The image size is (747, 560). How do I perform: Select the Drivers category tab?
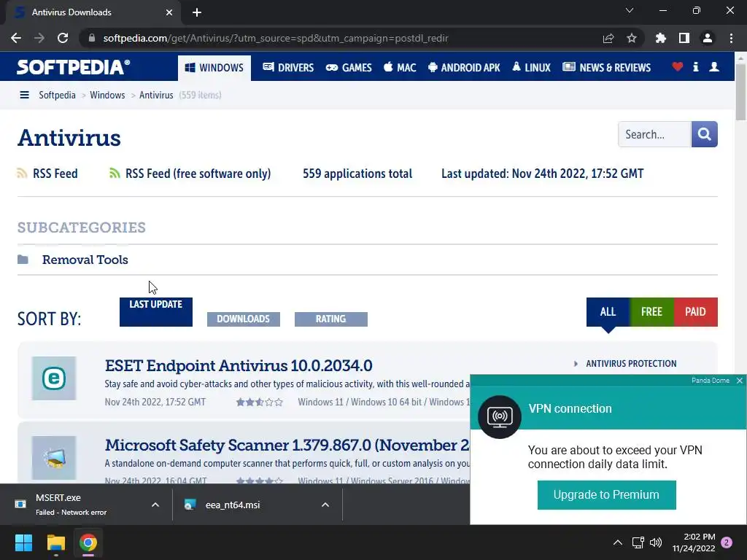(x=288, y=68)
